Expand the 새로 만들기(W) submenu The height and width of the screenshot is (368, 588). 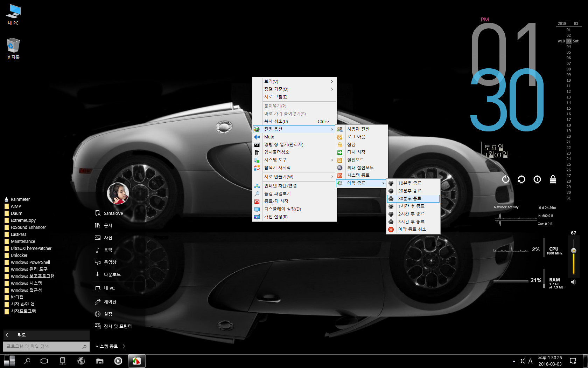pos(294,177)
